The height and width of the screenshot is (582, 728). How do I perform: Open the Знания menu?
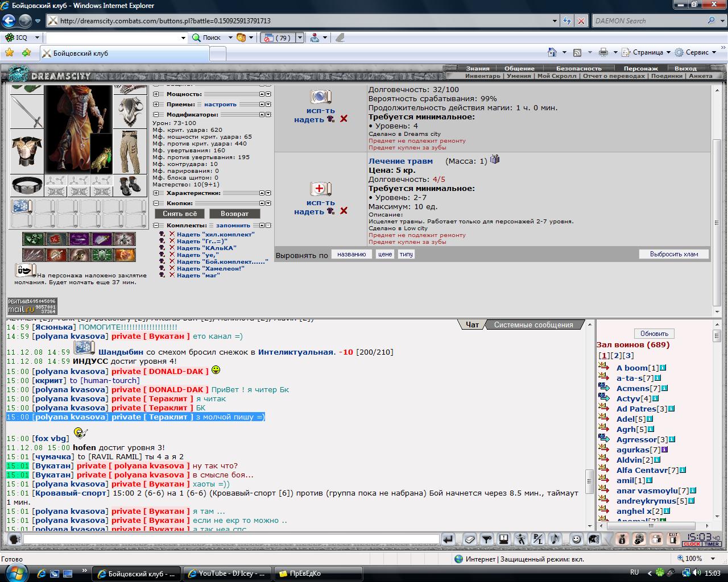[478, 68]
